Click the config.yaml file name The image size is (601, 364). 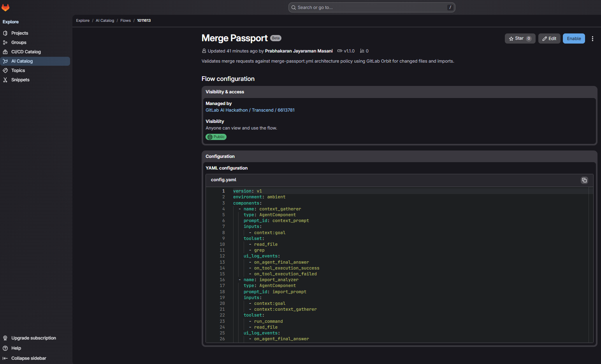[x=223, y=180]
